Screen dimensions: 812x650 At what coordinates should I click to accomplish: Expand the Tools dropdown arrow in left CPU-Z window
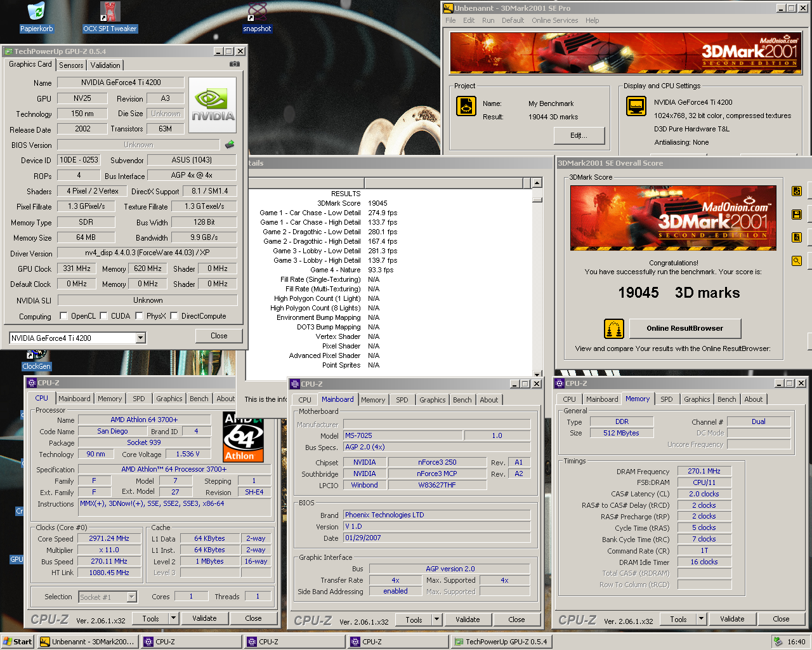coord(173,618)
